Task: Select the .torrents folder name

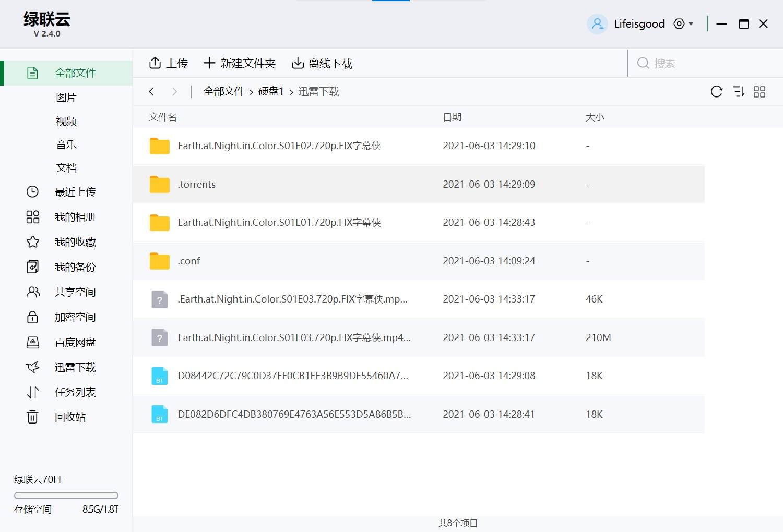Action: click(x=196, y=184)
